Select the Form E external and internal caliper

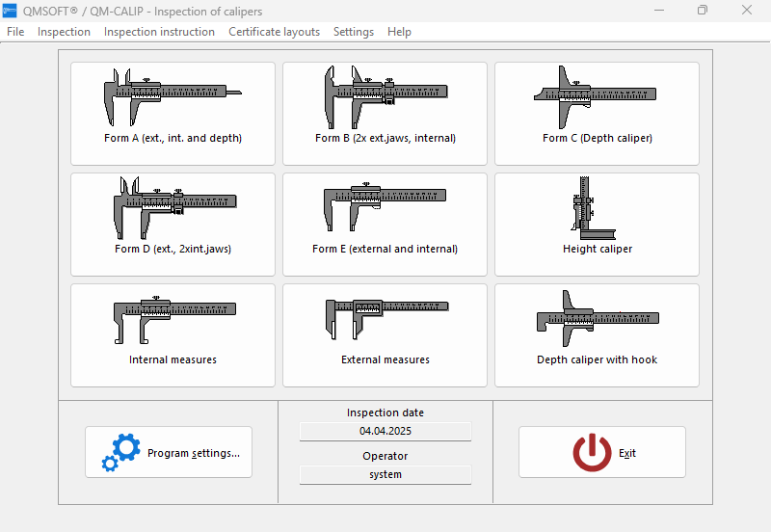[385, 225]
